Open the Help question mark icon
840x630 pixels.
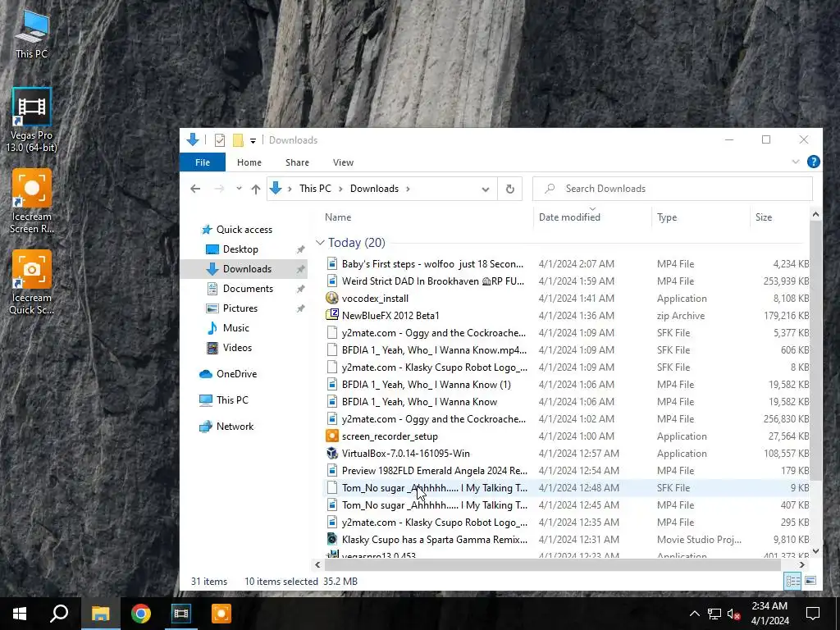[813, 162]
